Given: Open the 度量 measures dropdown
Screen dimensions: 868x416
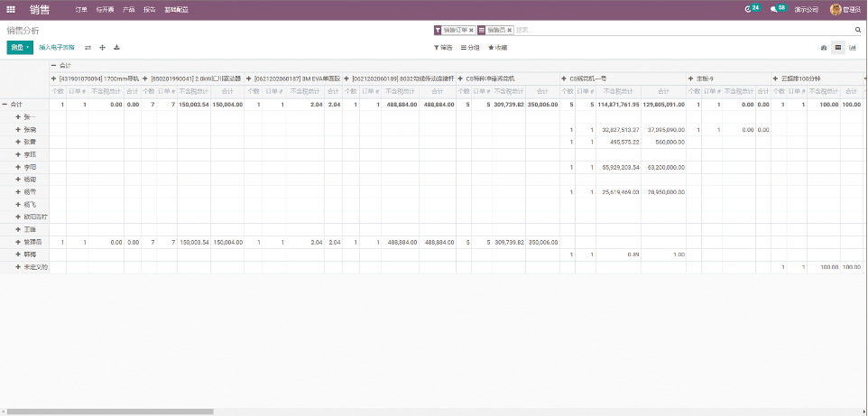Looking at the screenshot, I should click(19, 47).
